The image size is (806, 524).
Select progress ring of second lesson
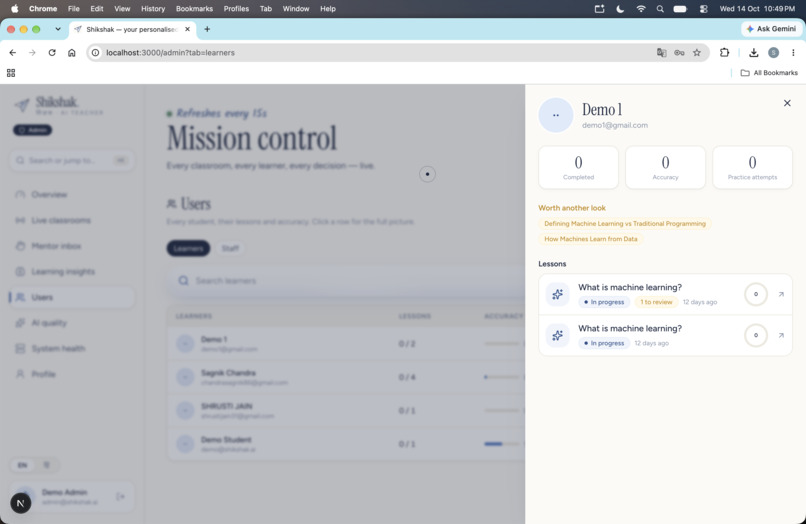[x=756, y=335]
